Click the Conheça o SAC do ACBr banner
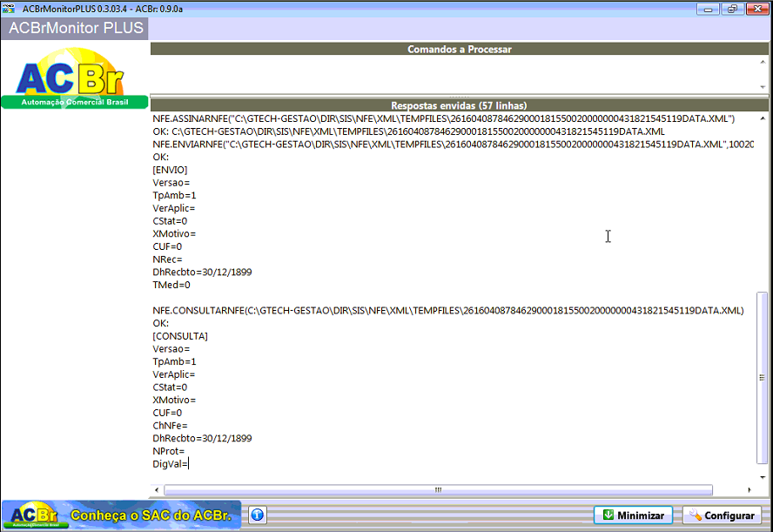The height and width of the screenshot is (532, 773). click(121, 515)
